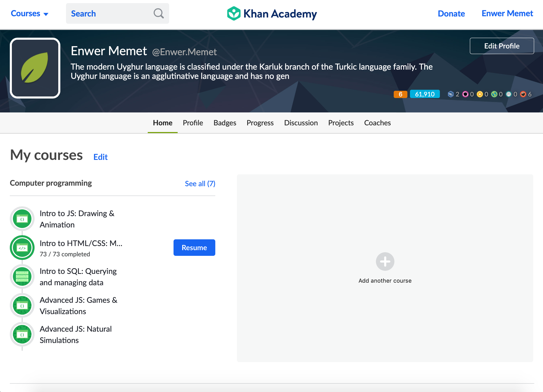
Task: Open the Projects tab
Action: click(341, 123)
